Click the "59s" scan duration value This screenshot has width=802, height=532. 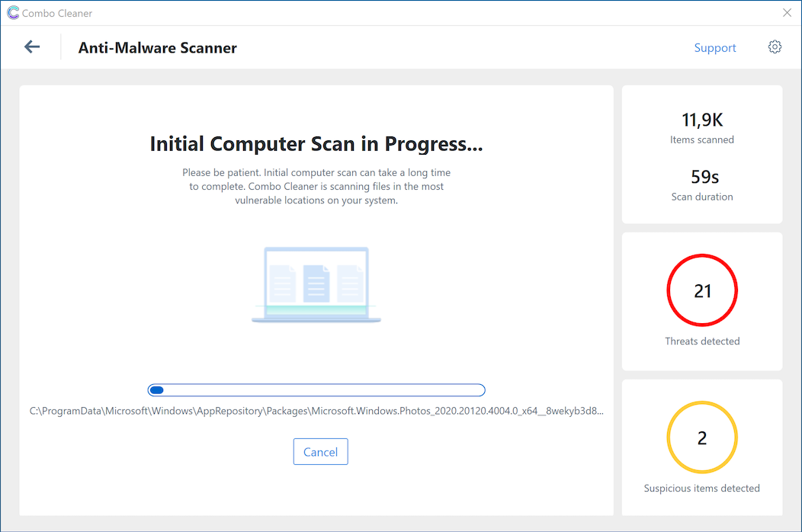click(x=704, y=177)
